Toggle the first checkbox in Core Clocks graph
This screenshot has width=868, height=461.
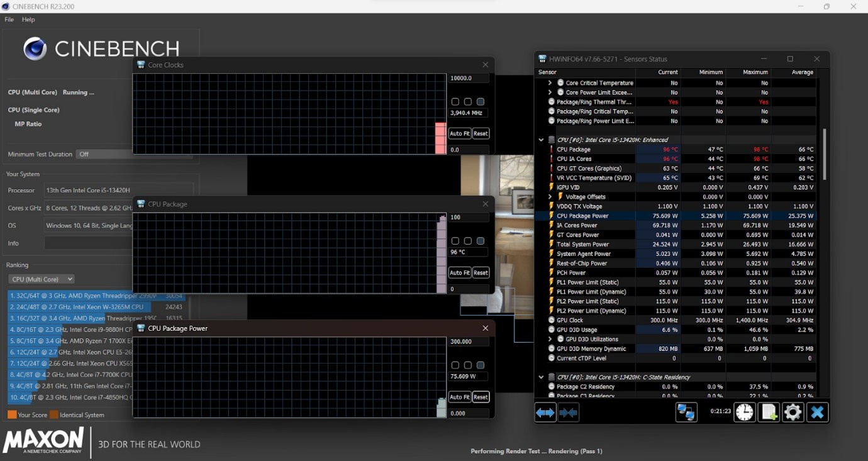455,102
